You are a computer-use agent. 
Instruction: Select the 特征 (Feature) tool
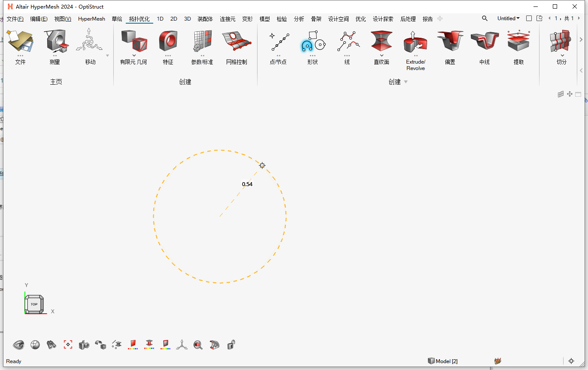point(168,45)
